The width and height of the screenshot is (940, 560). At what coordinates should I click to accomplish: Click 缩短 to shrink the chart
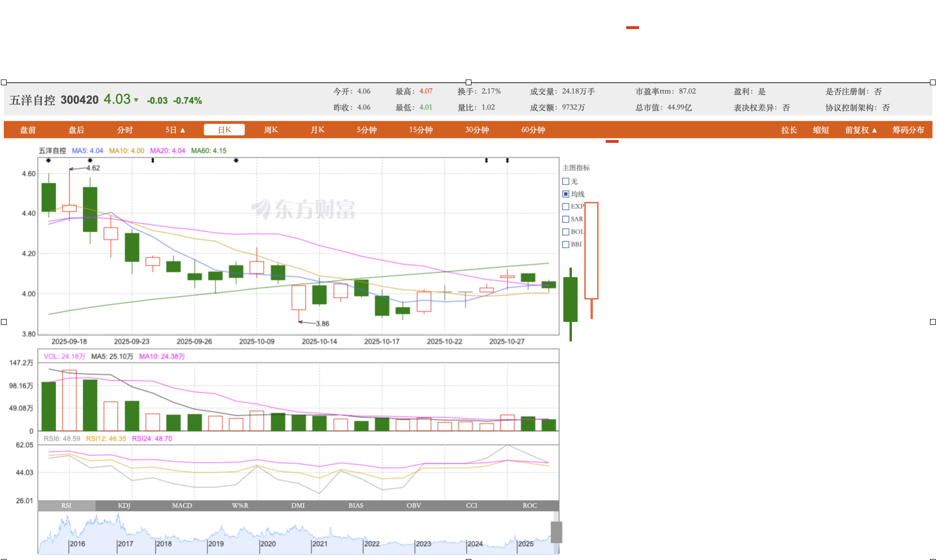click(820, 130)
